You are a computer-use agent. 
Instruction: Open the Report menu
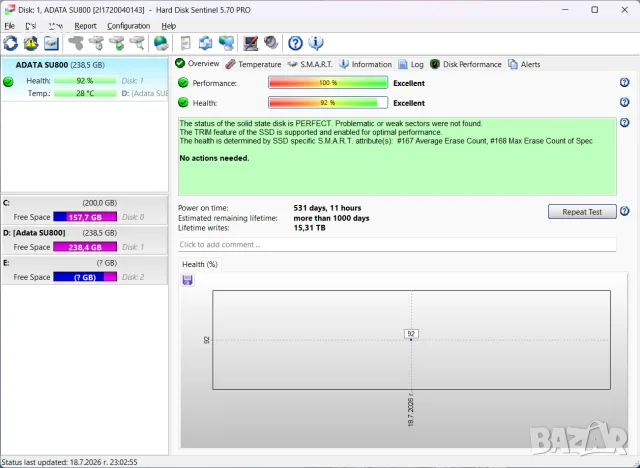85,26
